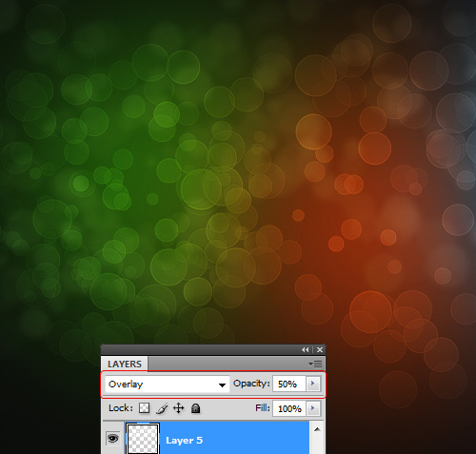Open the Layers panel options menu

[x=315, y=364]
